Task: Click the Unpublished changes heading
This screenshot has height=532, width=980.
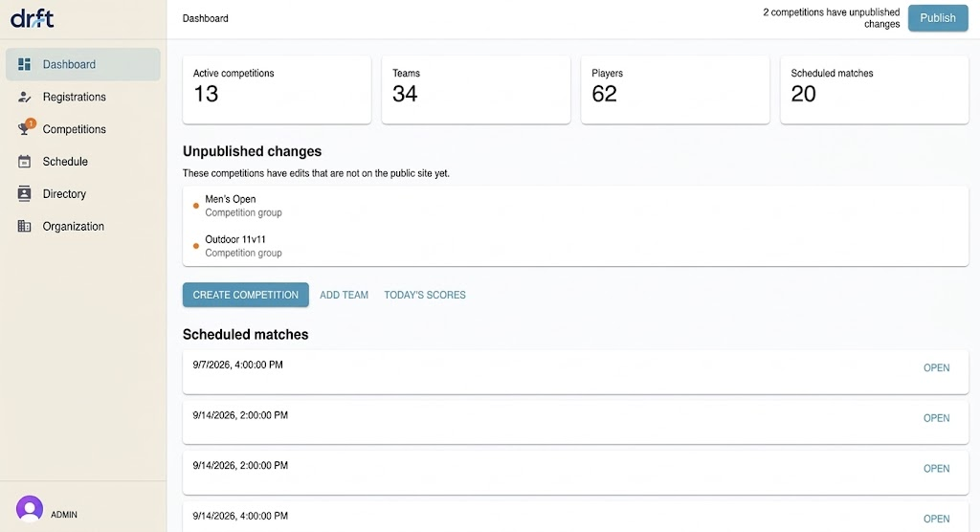Action: [x=252, y=151]
